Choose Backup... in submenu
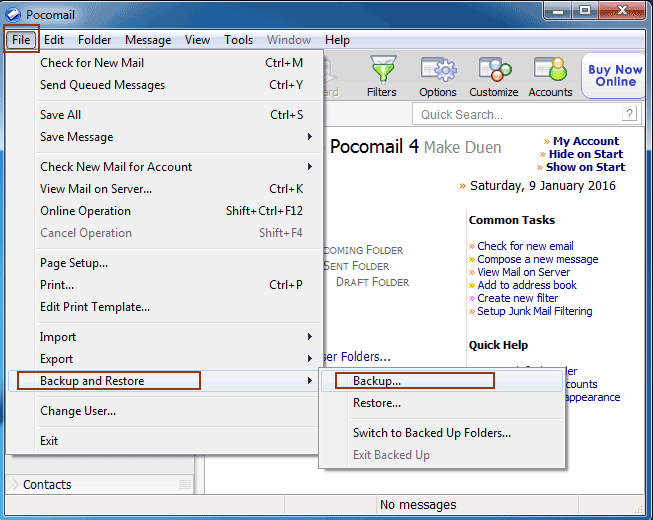 pos(442,381)
